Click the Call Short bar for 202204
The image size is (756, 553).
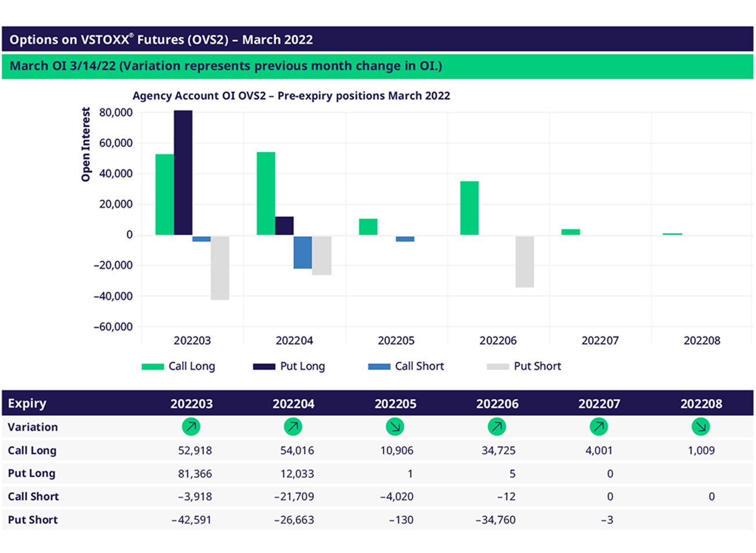point(302,252)
